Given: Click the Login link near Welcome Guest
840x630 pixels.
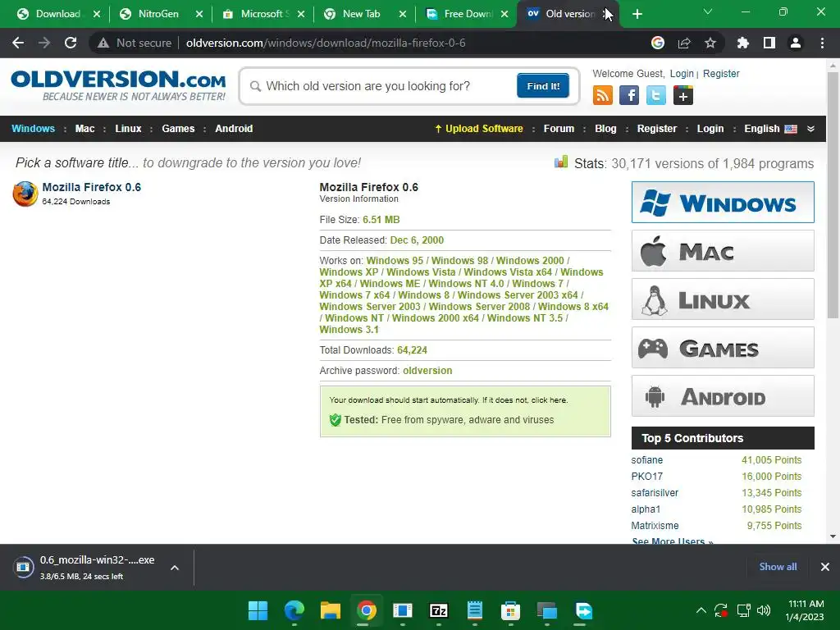Looking at the screenshot, I should [x=682, y=73].
